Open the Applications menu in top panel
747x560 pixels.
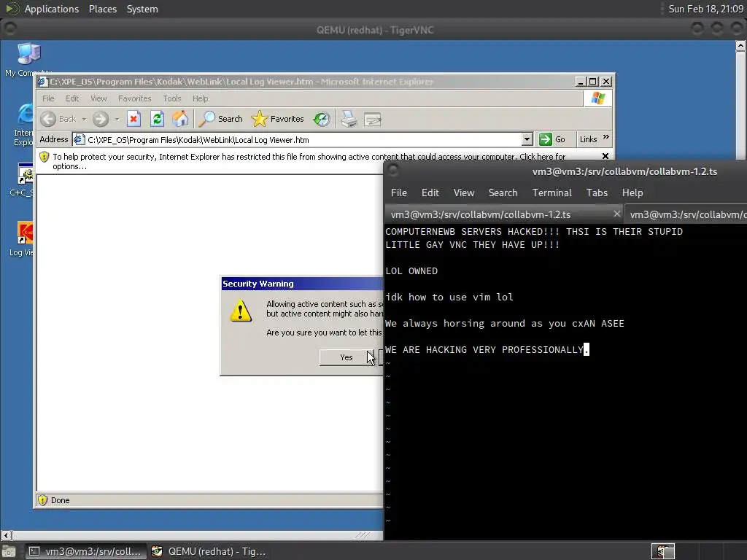52,9
